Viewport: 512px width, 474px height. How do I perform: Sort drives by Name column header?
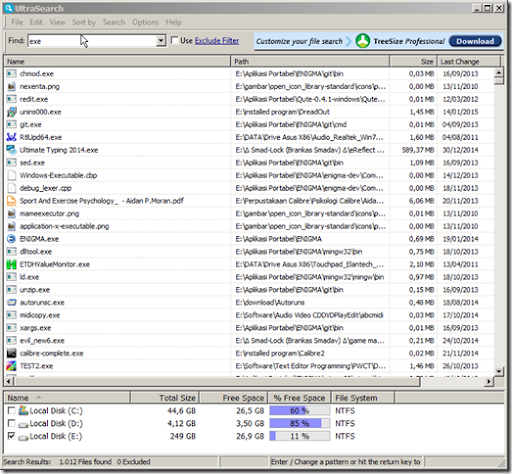67,398
